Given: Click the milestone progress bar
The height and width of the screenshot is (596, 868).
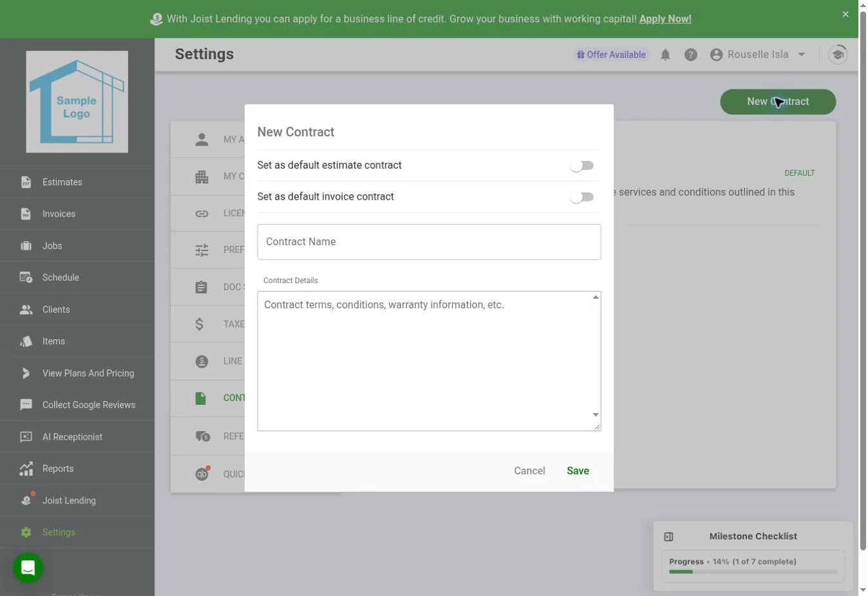Looking at the screenshot, I should [753, 572].
